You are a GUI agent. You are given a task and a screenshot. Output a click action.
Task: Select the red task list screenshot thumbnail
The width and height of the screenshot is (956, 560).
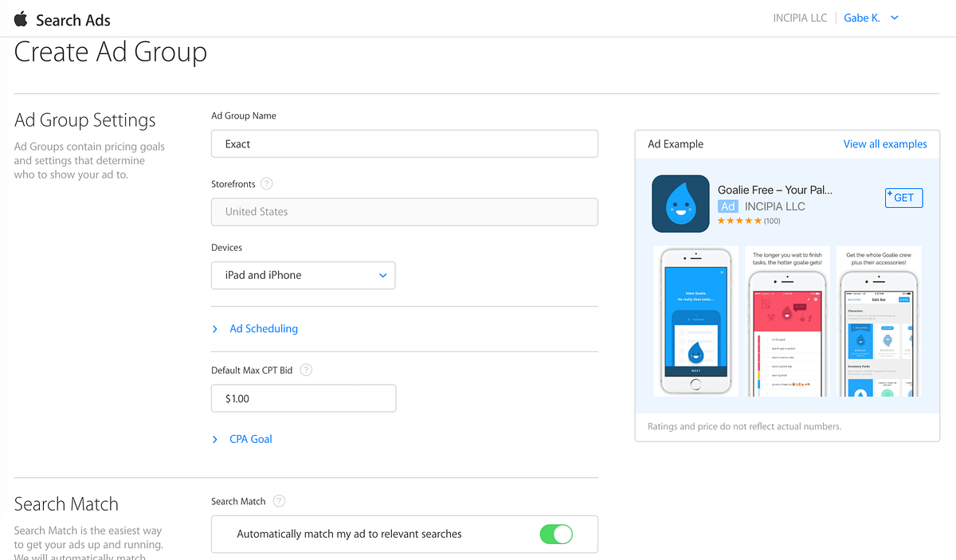pos(788,321)
